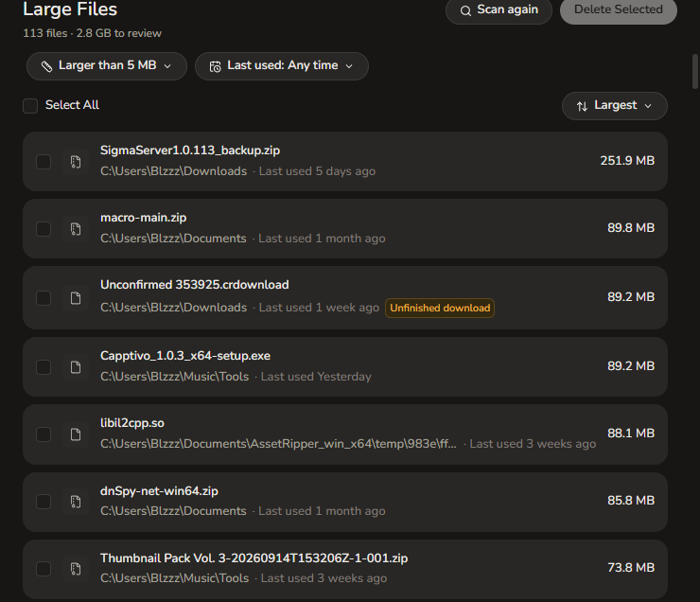Click the Scan again button

tap(499, 9)
